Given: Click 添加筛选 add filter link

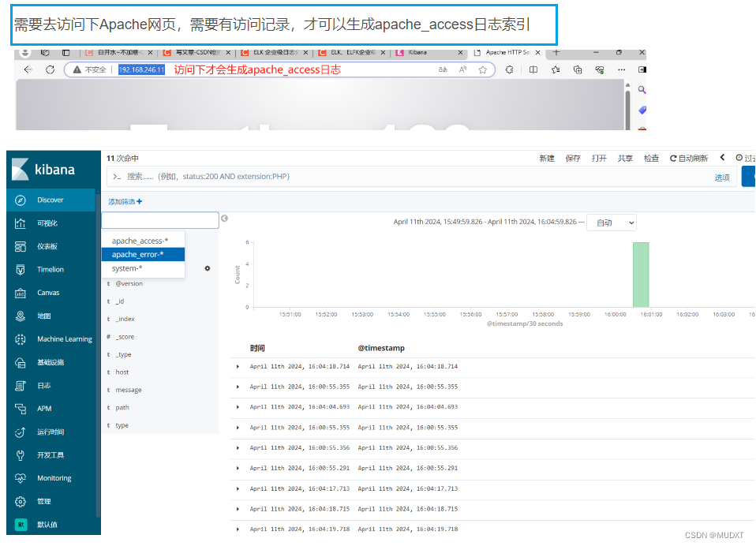Looking at the screenshot, I should coord(125,201).
